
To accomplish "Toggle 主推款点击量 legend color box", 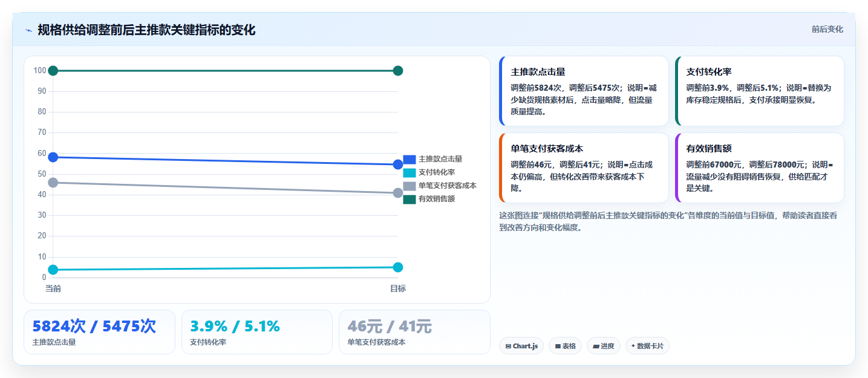I will 410,159.
